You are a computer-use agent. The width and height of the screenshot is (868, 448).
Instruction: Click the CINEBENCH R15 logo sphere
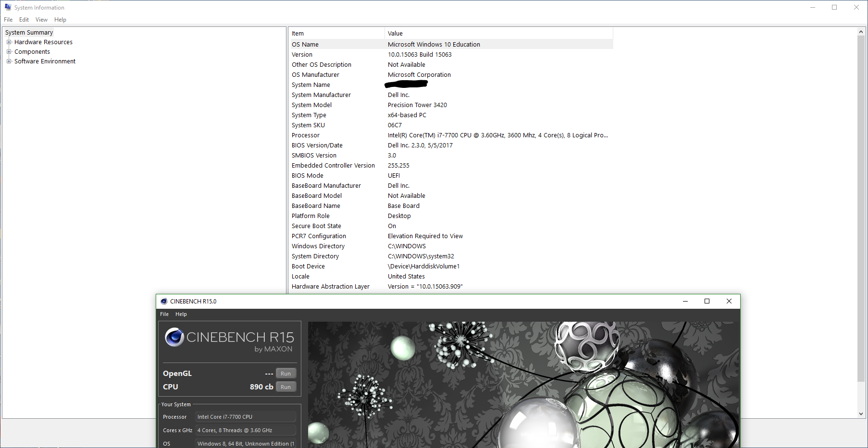[x=174, y=337]
